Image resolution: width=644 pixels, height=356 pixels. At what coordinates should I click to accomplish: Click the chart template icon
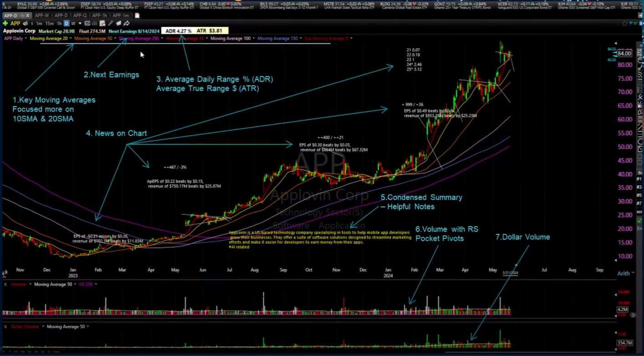tap(87, 23)
